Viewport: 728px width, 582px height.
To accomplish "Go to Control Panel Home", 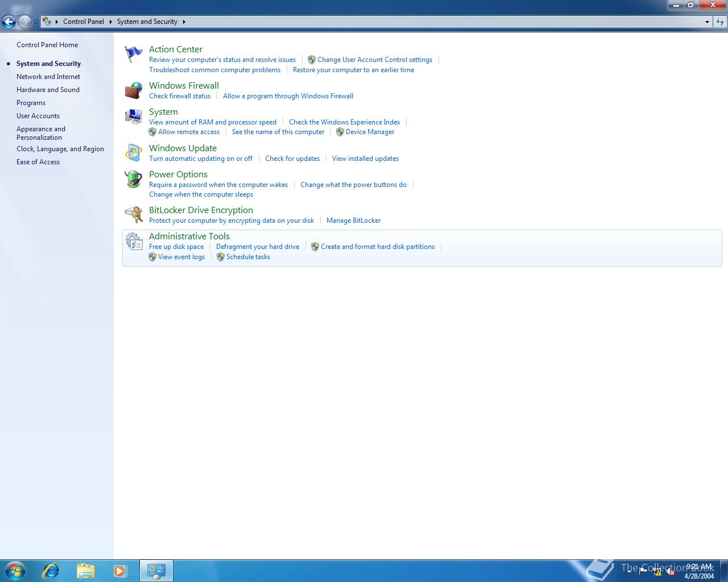I will pyautogui.click(x=47, y=45).
